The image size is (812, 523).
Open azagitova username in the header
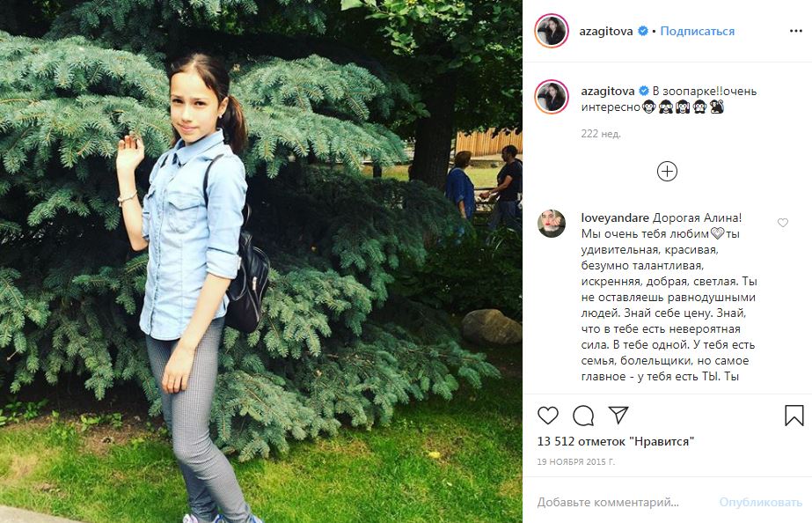click(x=606, y=31)
